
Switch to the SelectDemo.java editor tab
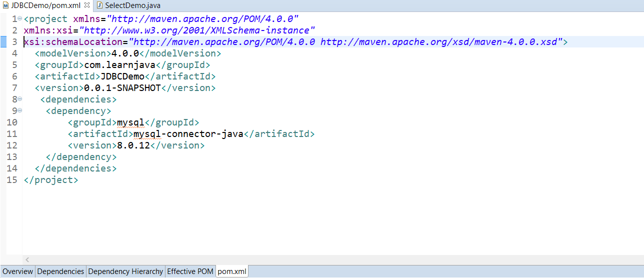click(x=132, y=5)
